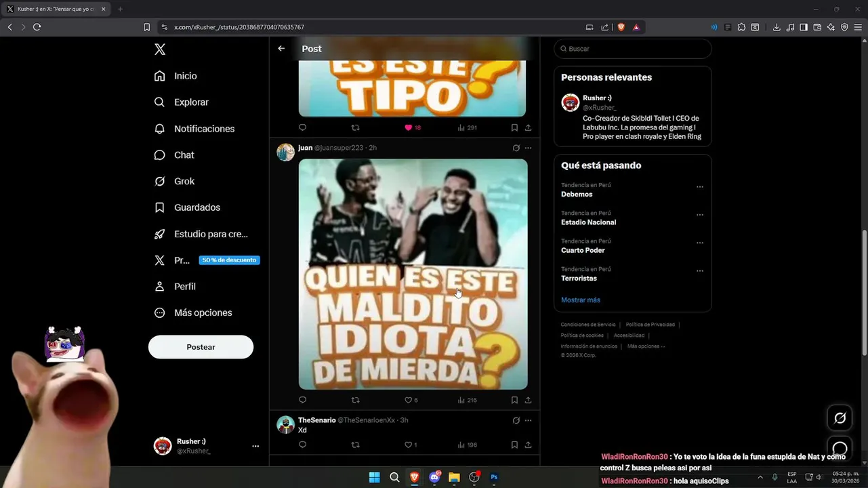View analytics showing 291 views
This screenshot has height=488, width=868.
(468, 127)
